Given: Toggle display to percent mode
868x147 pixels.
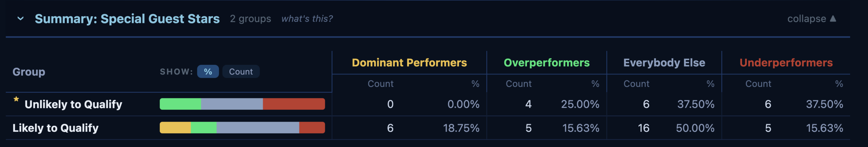Looking at the screenshot, I should (208, 72).
